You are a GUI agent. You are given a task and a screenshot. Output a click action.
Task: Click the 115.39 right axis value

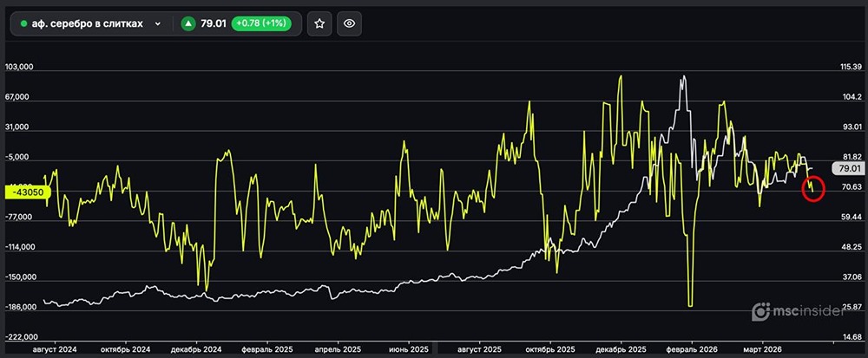[x=852, y=67]
